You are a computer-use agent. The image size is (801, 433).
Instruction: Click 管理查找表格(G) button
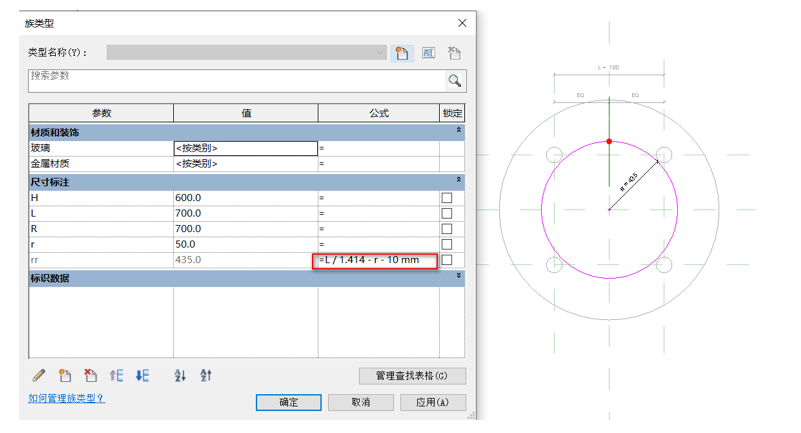point(412,376)
